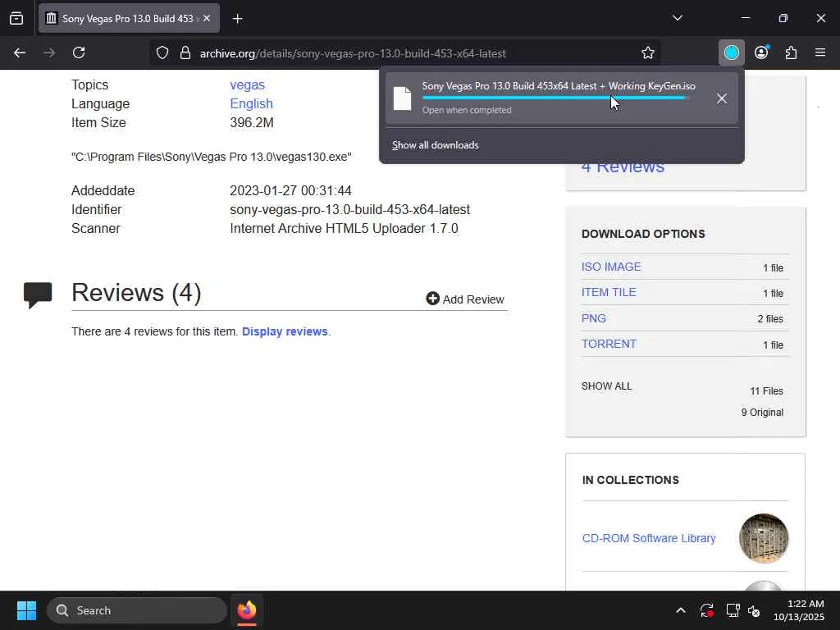Open the Firefox application hamburger menu
The width and height of the screenshot is (840, 630).
coord(820,52)
